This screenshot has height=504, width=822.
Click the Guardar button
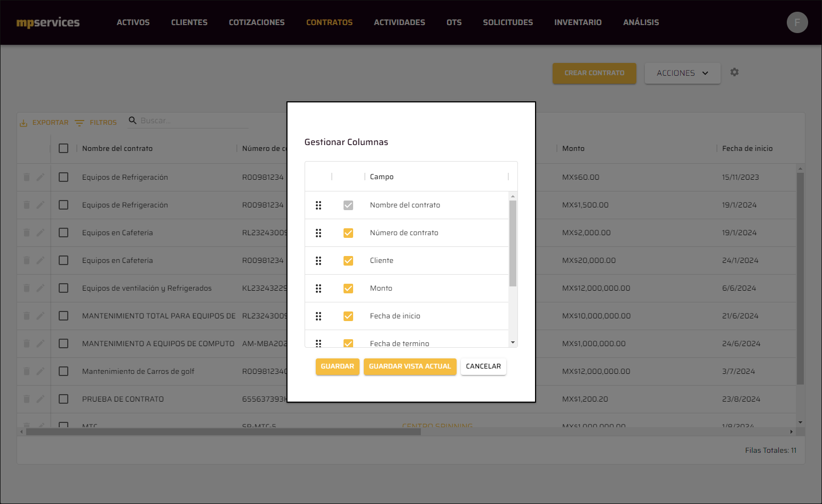pos(337,366)
